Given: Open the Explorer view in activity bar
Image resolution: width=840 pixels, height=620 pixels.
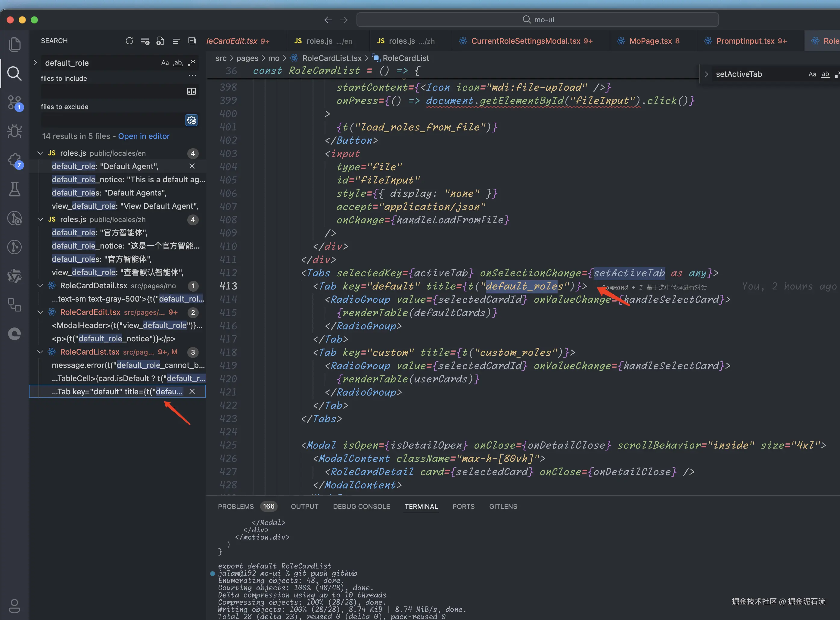Looking at the screenshot, I should tap(15, 44).
